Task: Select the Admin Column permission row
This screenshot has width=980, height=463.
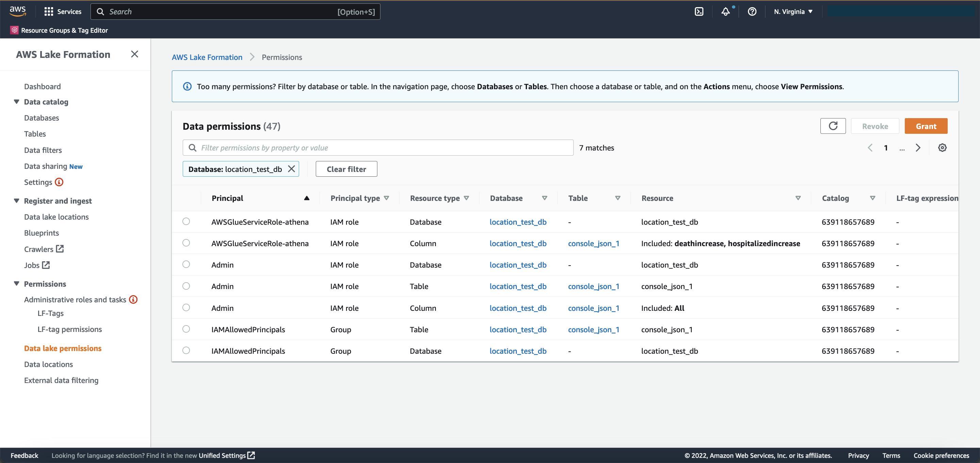Action: pos(186,307)
